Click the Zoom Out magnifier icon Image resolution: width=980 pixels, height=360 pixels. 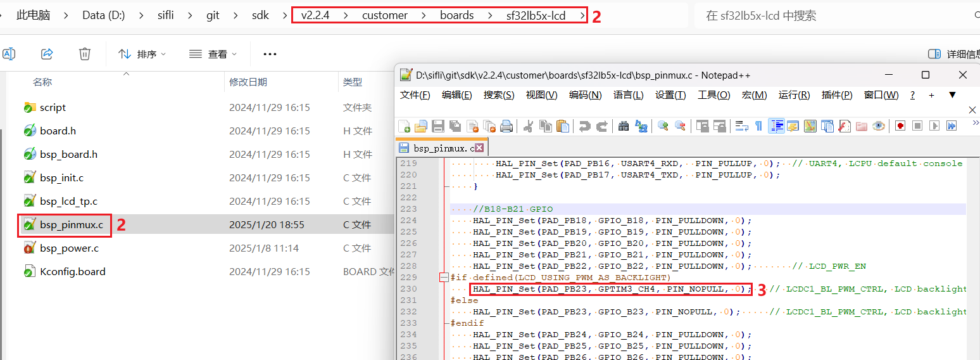tap(681, 126)
